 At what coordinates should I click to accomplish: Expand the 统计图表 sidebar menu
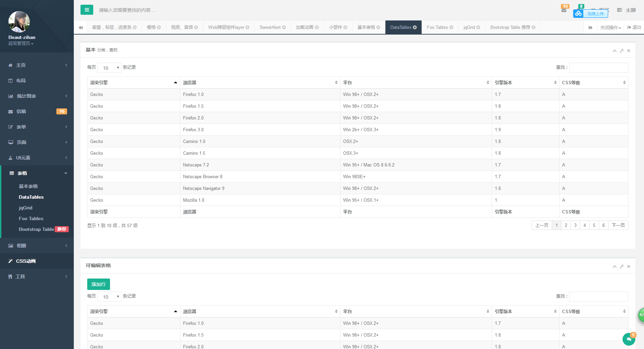37,96
